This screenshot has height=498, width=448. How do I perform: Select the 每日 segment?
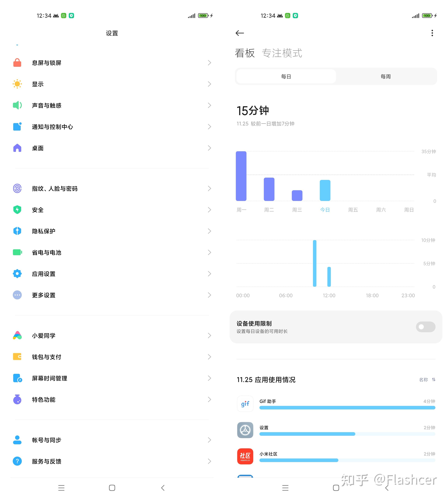click(286, 77)
